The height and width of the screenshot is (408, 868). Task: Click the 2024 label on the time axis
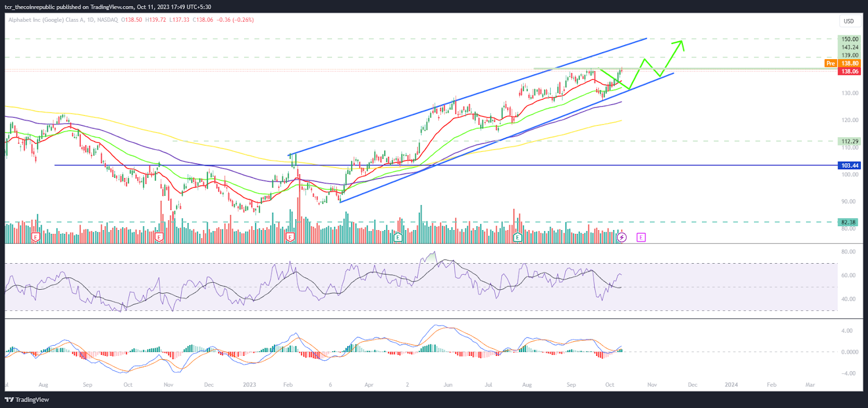pyautogui.click(x=731, y=385)
